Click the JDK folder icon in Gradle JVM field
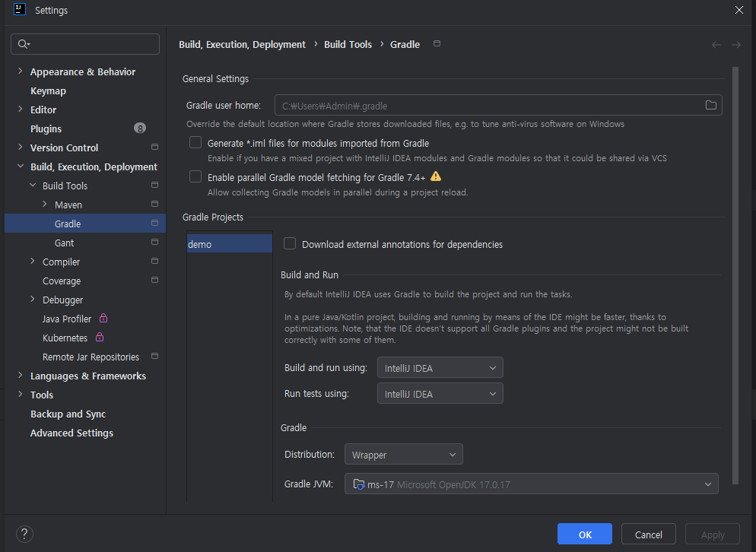Screen dimensions: 756x552 (359, 484)
